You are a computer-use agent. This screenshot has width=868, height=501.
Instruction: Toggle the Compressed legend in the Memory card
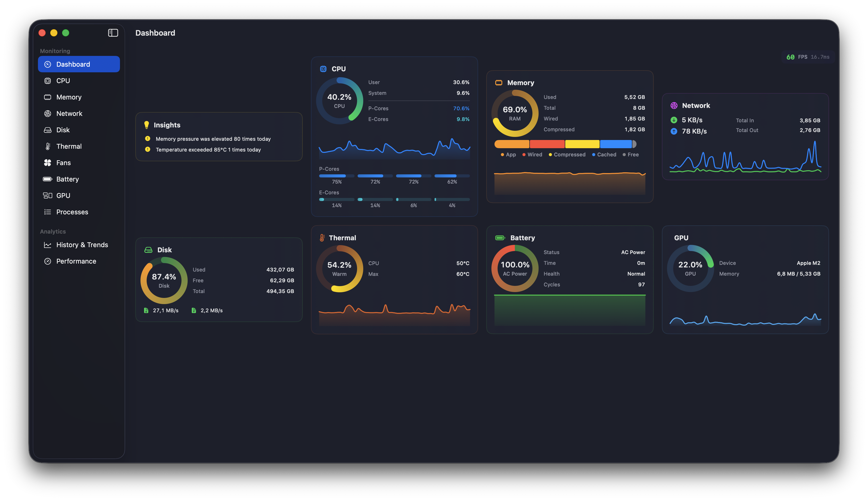click(x=567, y=155)
